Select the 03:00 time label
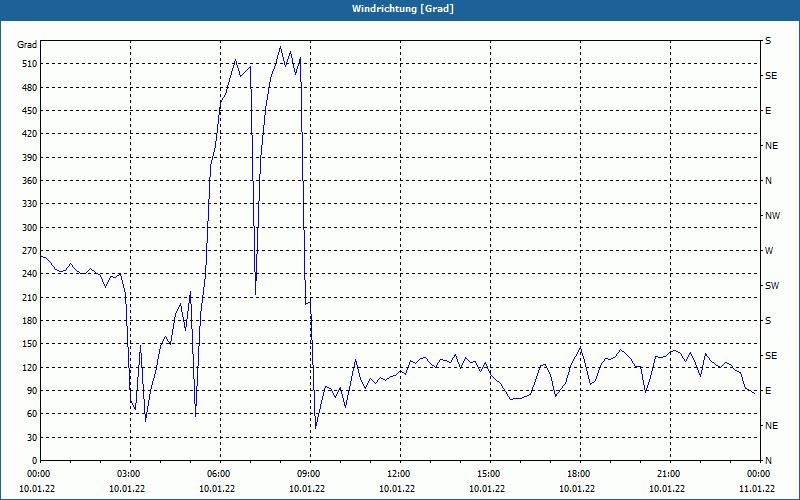Viewport: 800px width, 500px height. (131, 474)
